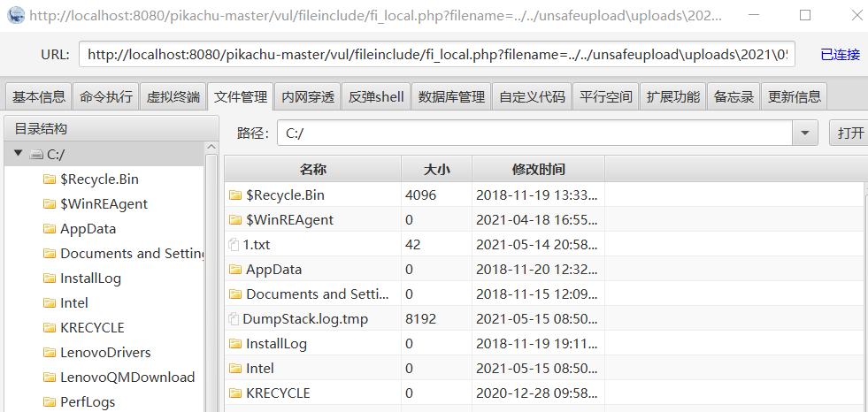Screen dimensions: 868x412
Task: Open the path dropdown arrow
Action: (x=805, y=134)
